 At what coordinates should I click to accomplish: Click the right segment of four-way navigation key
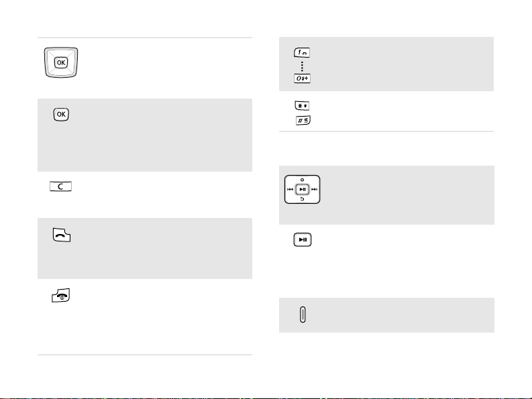[72, 62]
